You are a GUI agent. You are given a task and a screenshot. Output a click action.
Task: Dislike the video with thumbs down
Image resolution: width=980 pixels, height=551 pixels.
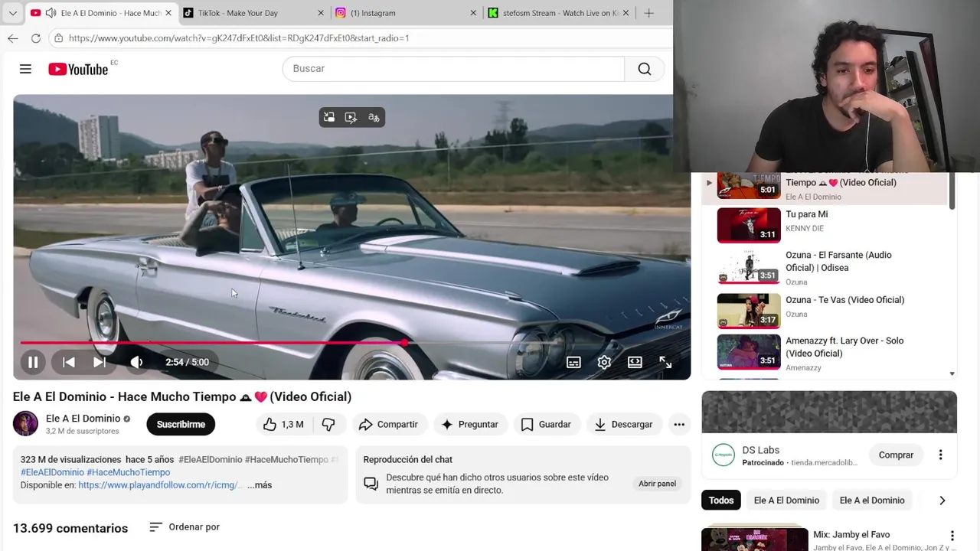click(x=328, y=424)
